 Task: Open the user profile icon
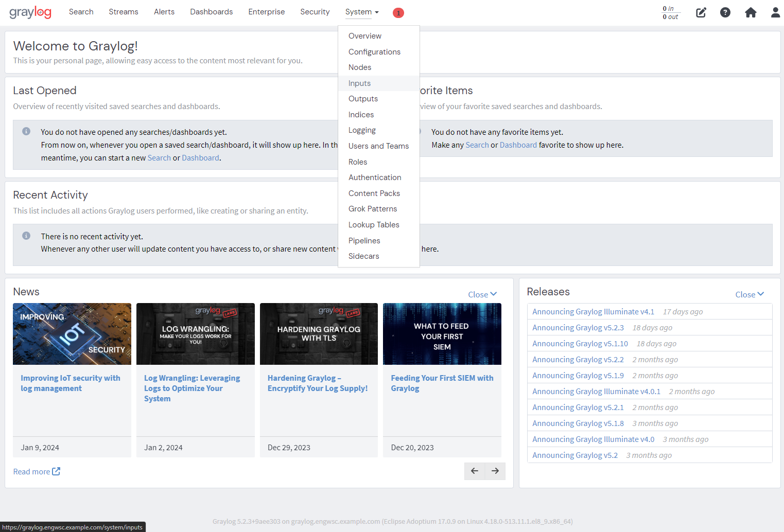click(775, 12)
